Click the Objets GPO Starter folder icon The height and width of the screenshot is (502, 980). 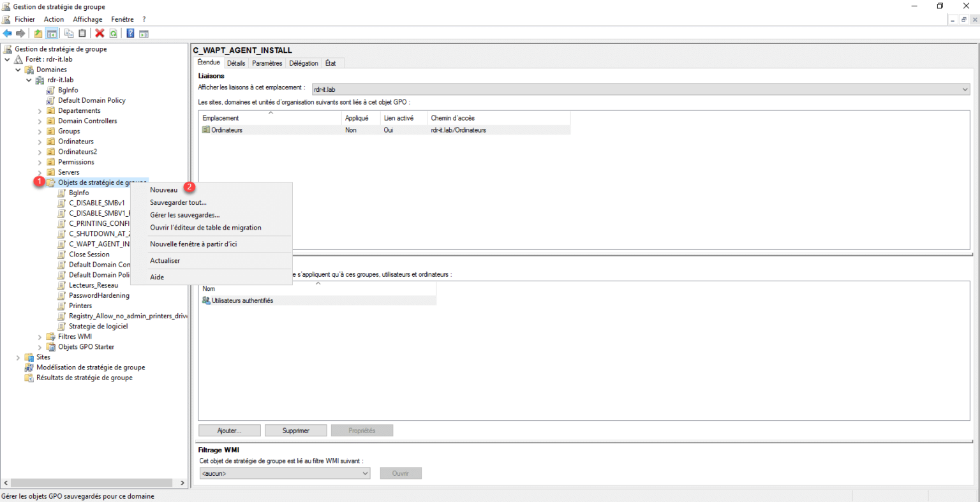51,347
